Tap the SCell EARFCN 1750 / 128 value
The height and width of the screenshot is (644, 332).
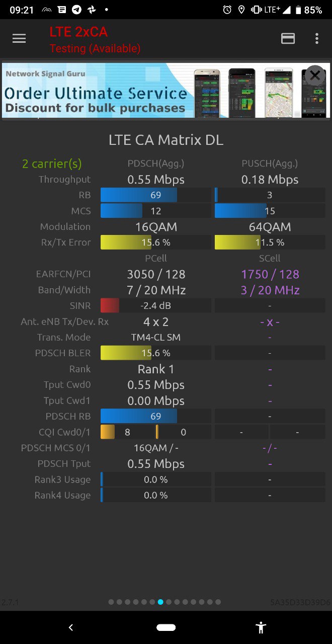coord(270,274)
